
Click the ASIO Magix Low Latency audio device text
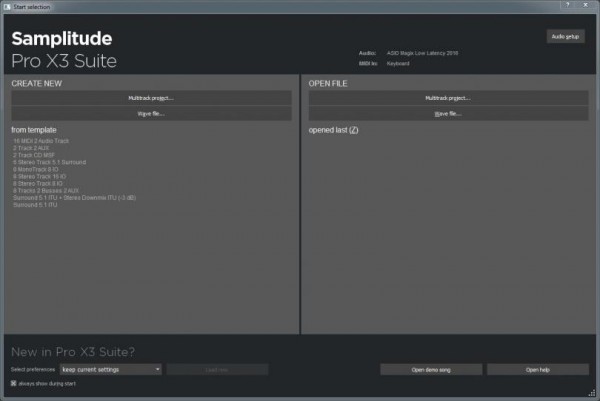(x=422, y=53)
